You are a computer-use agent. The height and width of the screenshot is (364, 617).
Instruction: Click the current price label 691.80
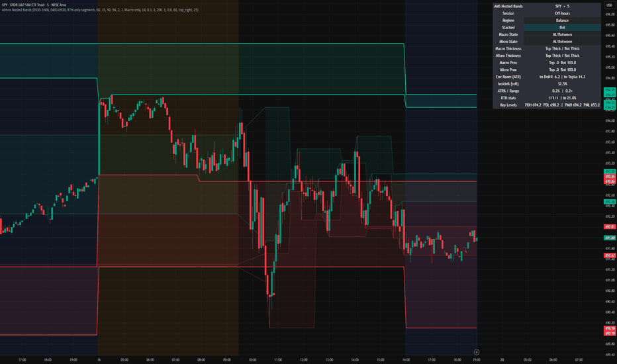610,238
